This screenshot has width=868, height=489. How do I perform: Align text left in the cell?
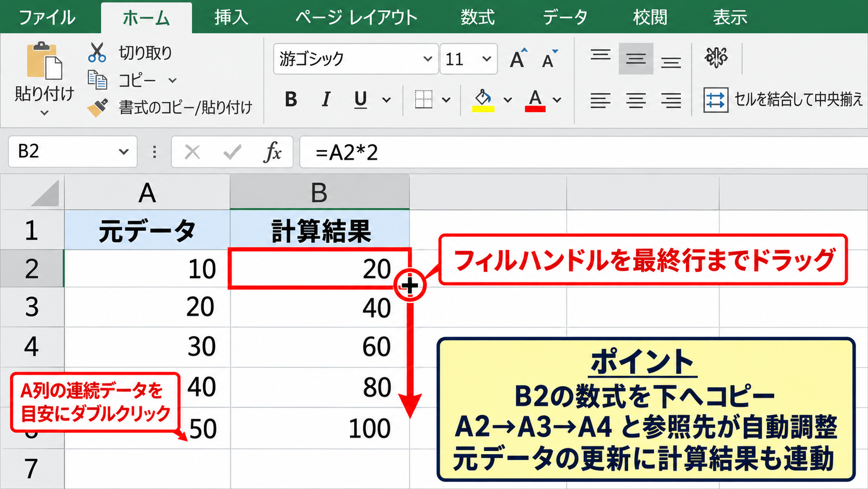pyautogui.click(x=600, y=100)
